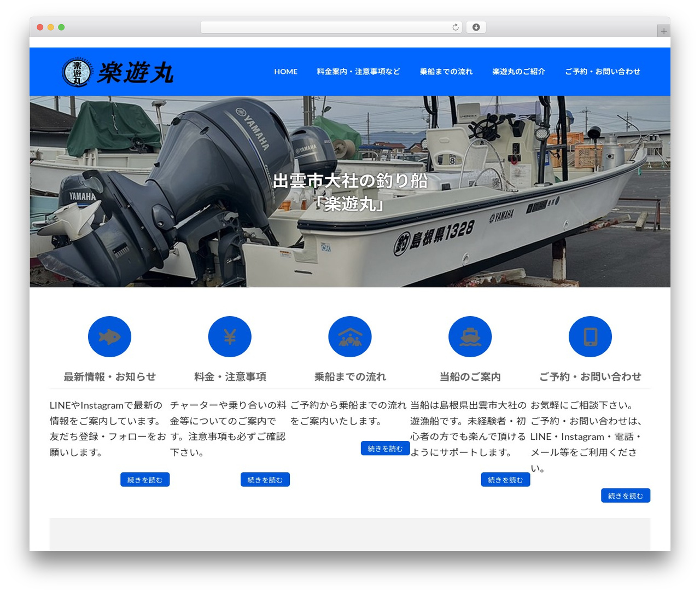
Task: Click text starting チャーターや乗り合いの料
Action: [x=228, y=429]
